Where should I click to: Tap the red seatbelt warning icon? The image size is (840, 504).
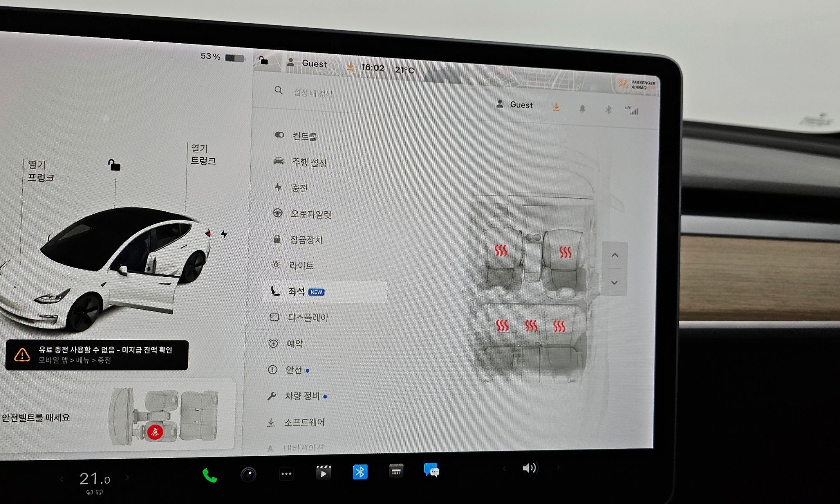(155, 431)
